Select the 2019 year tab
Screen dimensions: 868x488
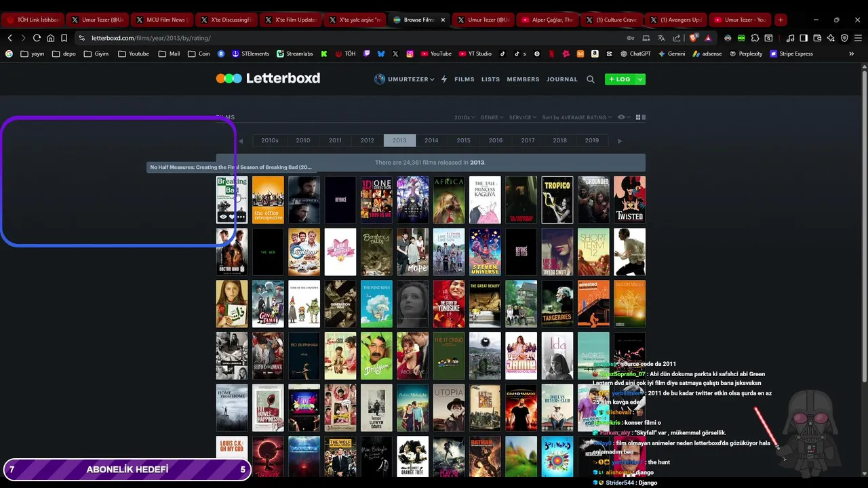click(x=592, y=140)
